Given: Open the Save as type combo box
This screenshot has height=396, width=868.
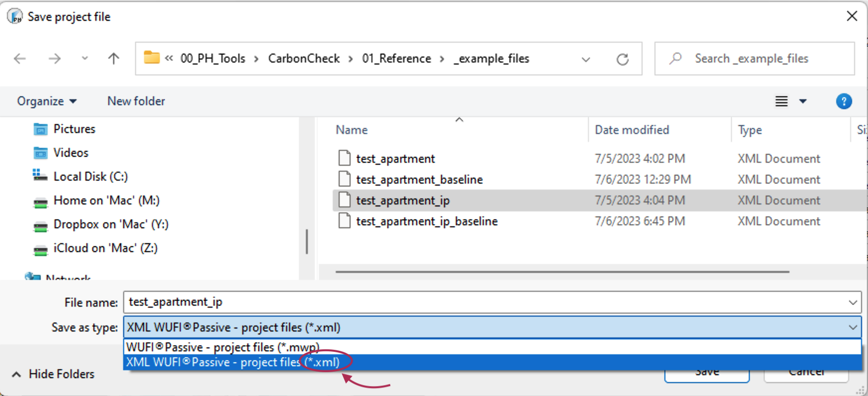Looking at the screenshot, I should (x=492, y=328).
